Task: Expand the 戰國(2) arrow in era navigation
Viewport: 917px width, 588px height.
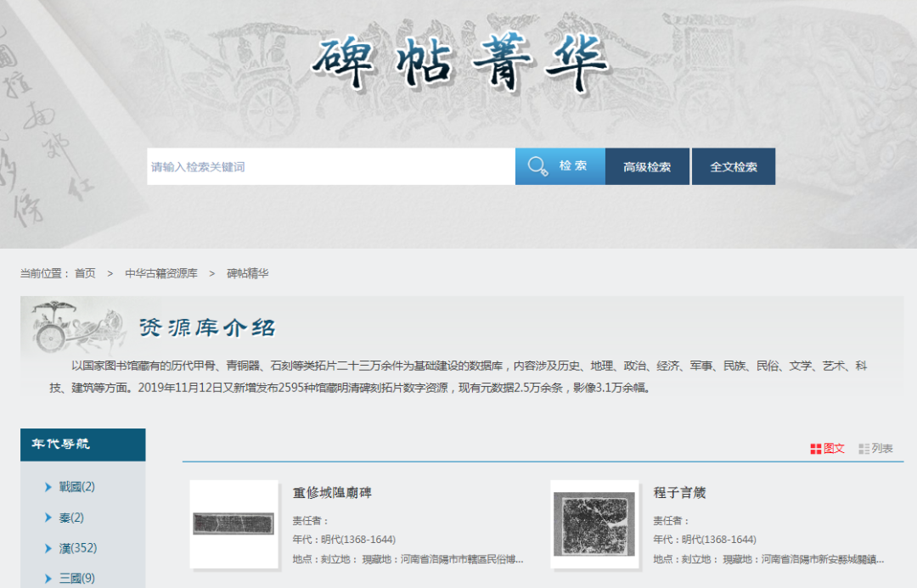Action: click(x=48, y=487)
